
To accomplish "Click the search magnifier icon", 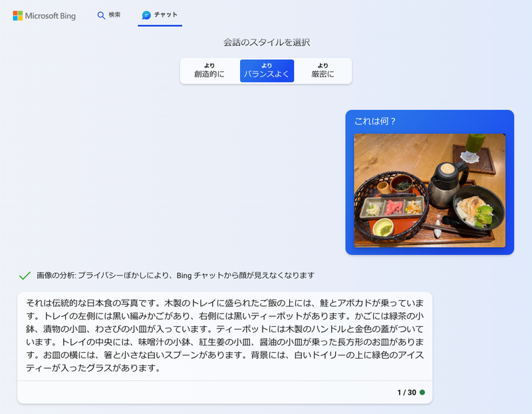I will coord(100,15).
